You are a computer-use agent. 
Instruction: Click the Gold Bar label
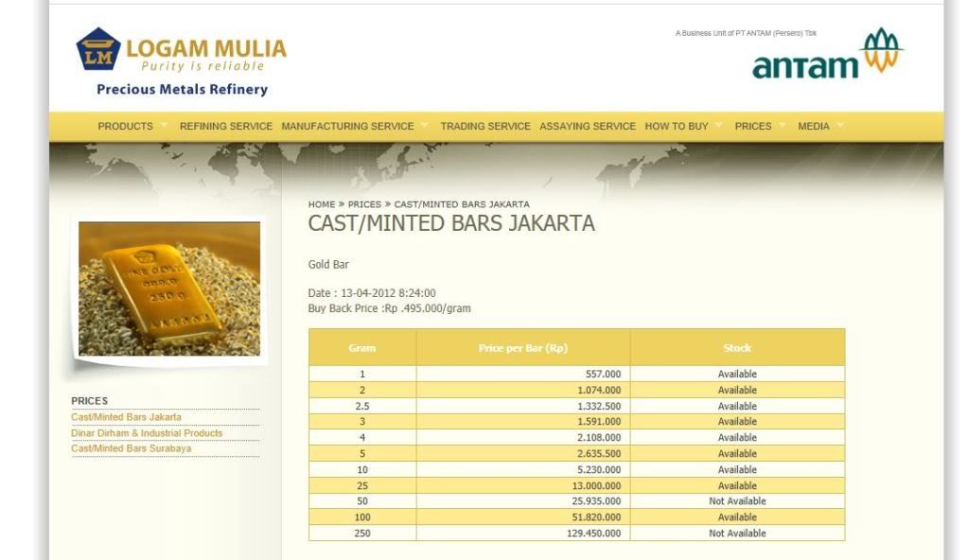328,265
